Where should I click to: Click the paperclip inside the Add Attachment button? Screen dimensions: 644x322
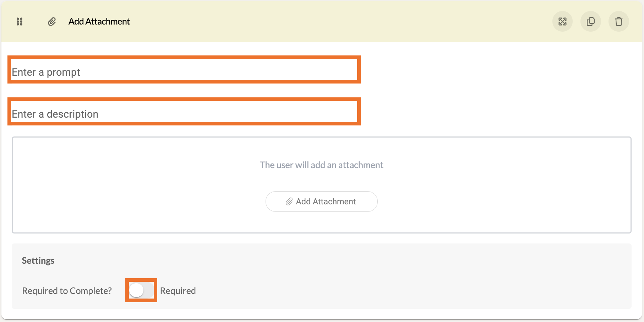tap(289, 202)
